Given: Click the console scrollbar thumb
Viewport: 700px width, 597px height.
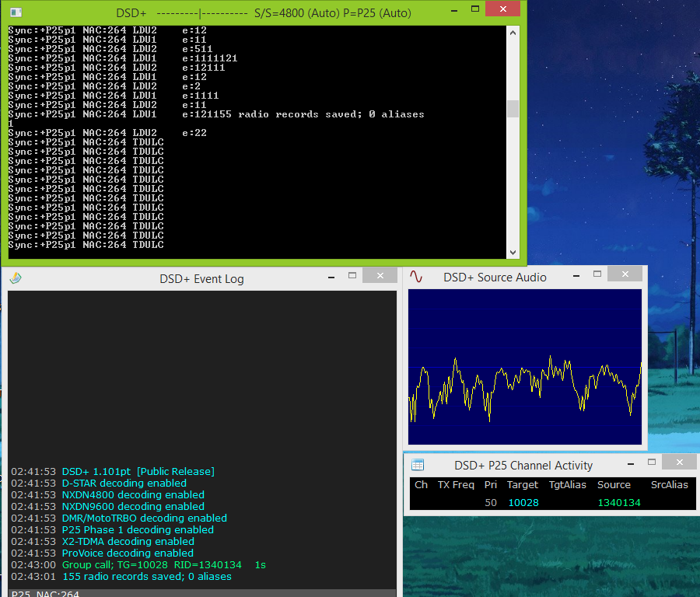Looking at the screenshot, I should coord(513,108).
